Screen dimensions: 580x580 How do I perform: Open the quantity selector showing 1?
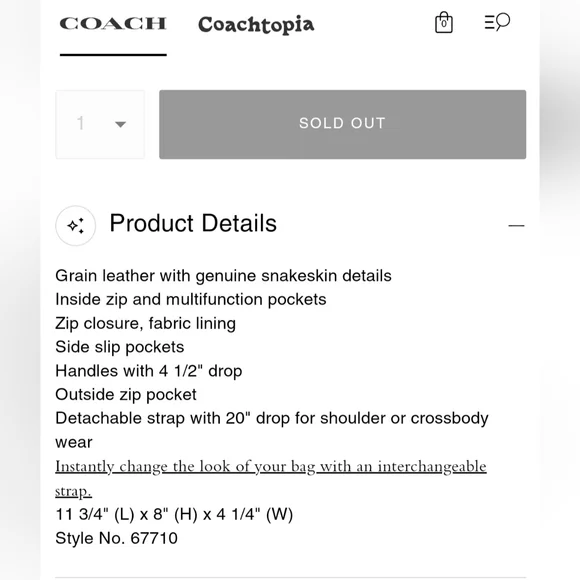100,124
